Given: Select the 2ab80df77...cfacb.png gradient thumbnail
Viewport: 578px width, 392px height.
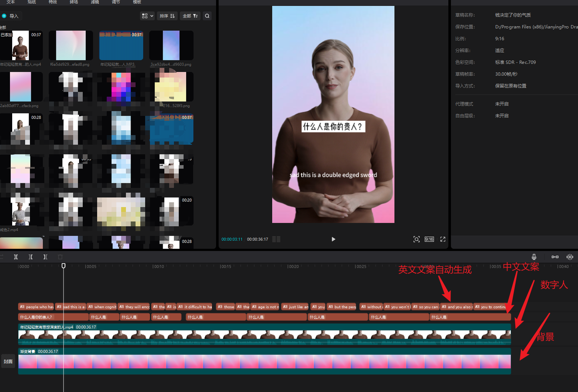Looking at the screenshot, I should (x=21, y=87).
